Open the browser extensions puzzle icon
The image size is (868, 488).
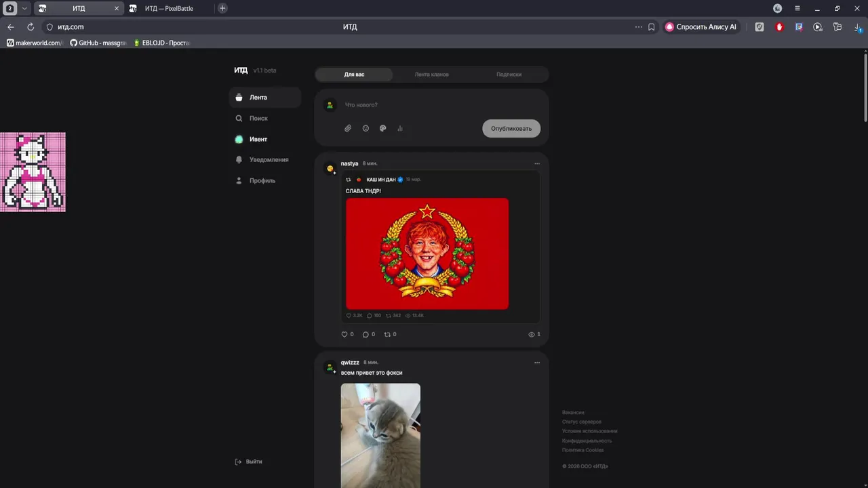tap(837, 27)
